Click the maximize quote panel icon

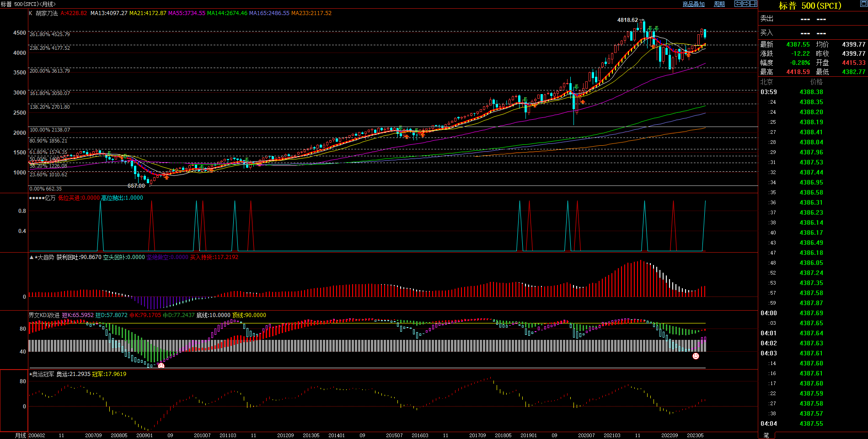pyautogui.click(x=863, y=4)
